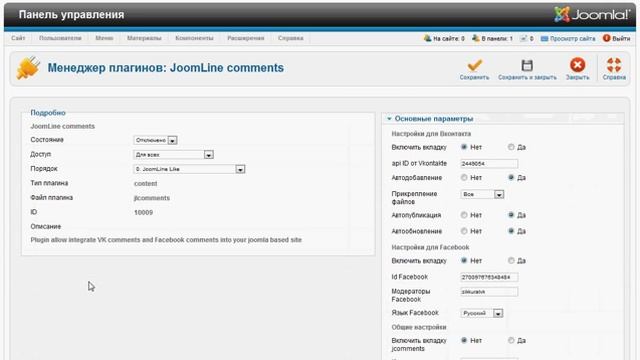Click plugin type value content
This screenshot has height=360, width=640.
click(145, 184)
